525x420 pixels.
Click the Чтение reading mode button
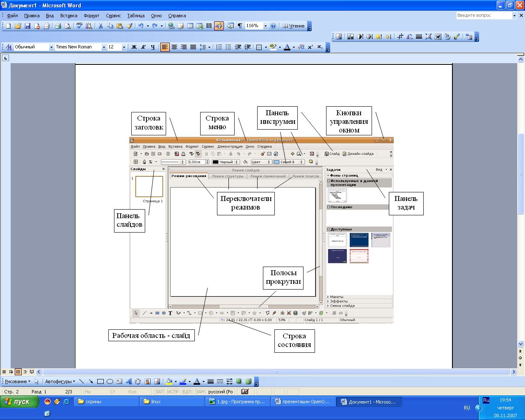click(x=294, y=26)
